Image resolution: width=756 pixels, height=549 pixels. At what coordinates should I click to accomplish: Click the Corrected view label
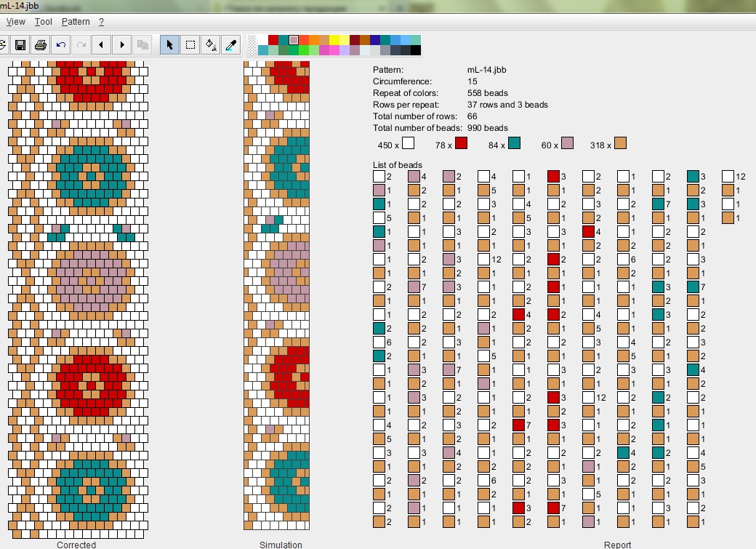pyautogui.click(x=76, y=544)
